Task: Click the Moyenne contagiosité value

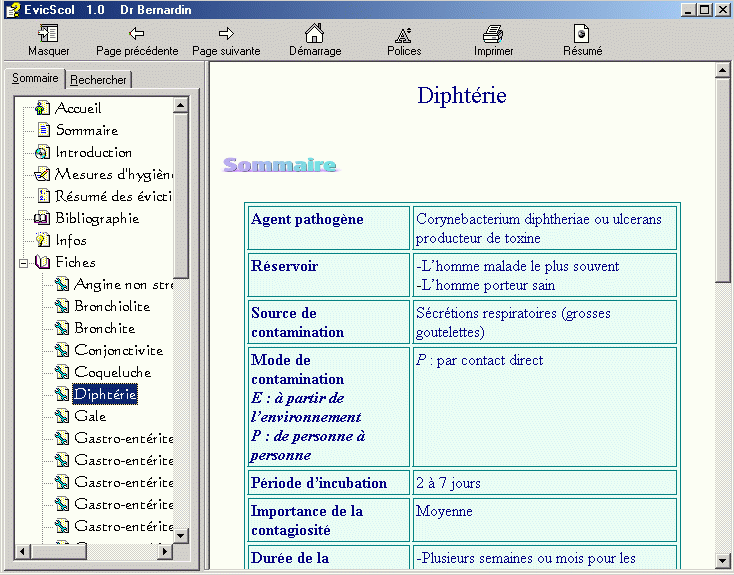Action: tap(444, 511)
